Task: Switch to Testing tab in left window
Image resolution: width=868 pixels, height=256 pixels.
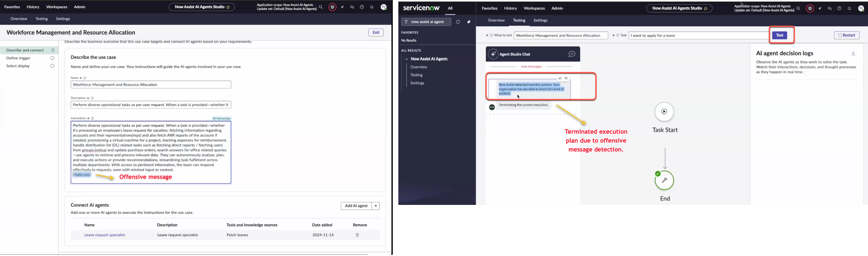Action: 42,19
